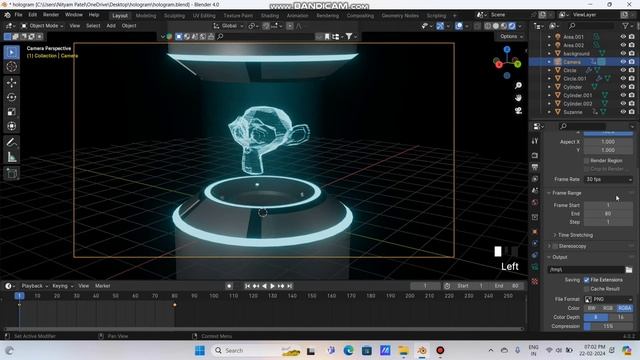
Task: Open Blender from the Windows taskbar
Action: (422, 350)
